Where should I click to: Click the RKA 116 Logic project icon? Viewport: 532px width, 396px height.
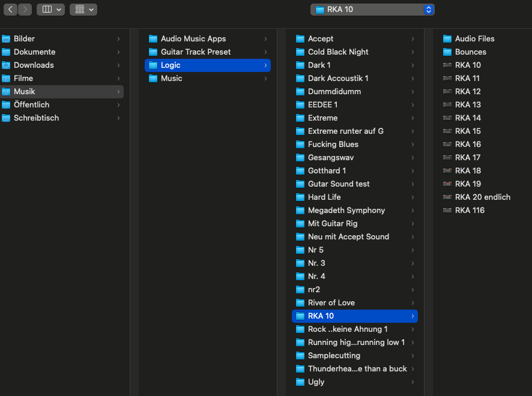pyautogui.click(x=447, y=210)
